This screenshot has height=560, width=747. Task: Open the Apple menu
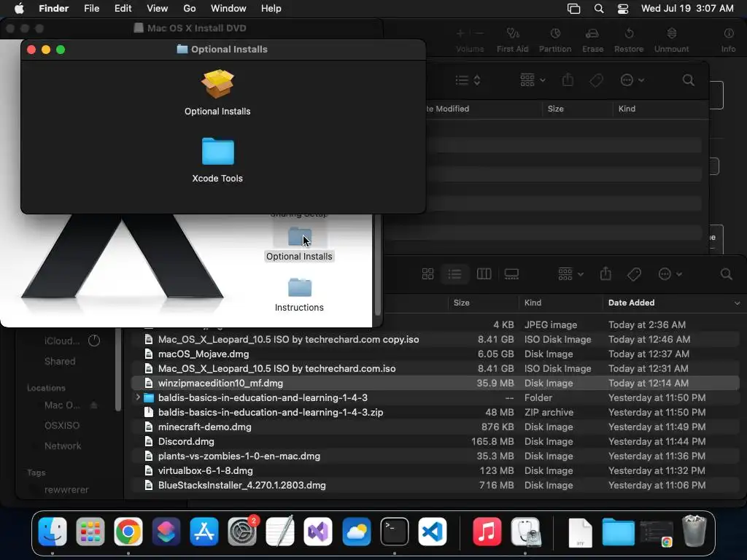pos(19,9)
